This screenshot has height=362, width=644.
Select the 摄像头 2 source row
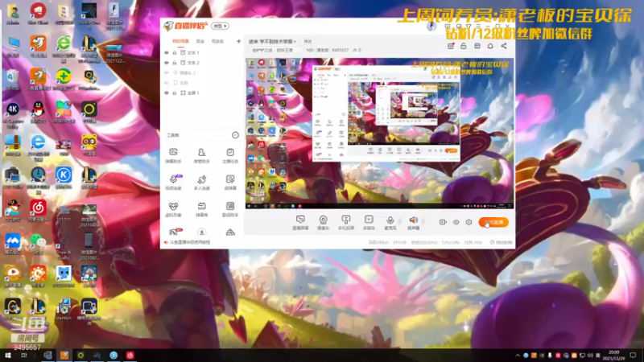coord(202,72)
